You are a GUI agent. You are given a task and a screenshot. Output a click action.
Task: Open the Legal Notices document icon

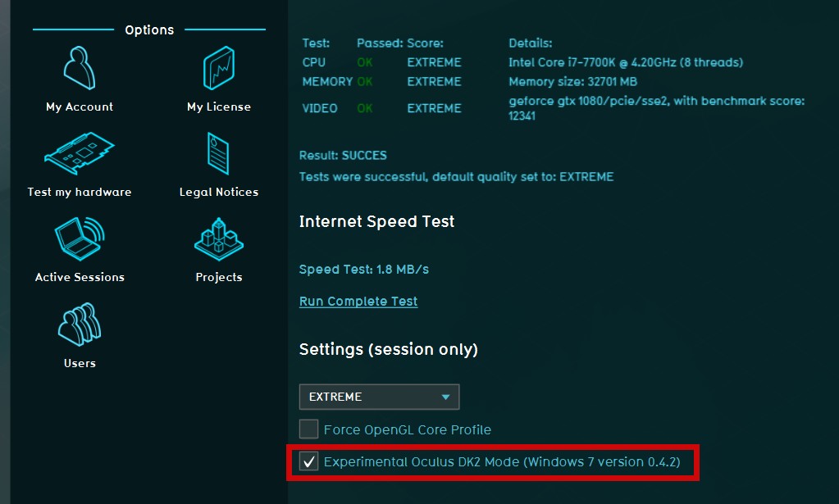[x=218, y=155]
